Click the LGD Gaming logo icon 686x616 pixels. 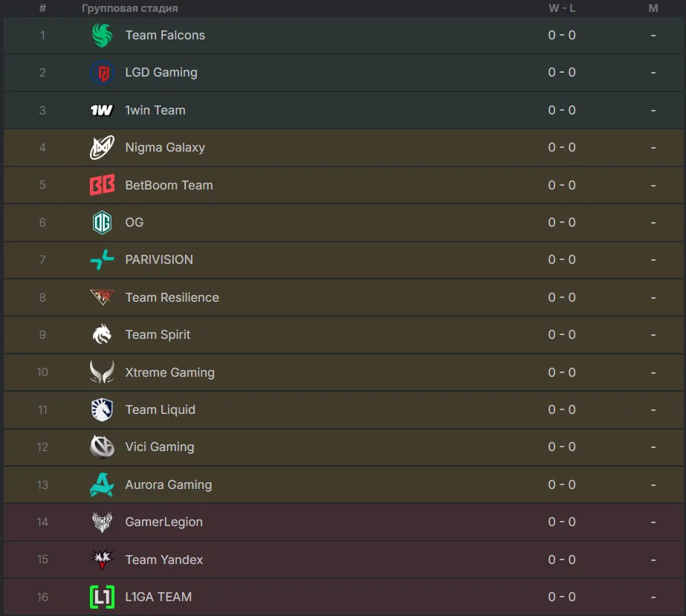103,73
